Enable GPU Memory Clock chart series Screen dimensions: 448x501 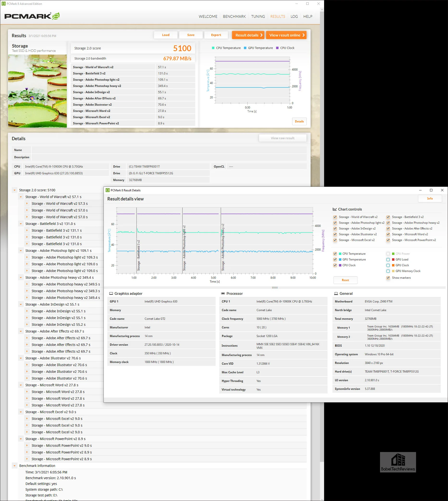[388, 271]
